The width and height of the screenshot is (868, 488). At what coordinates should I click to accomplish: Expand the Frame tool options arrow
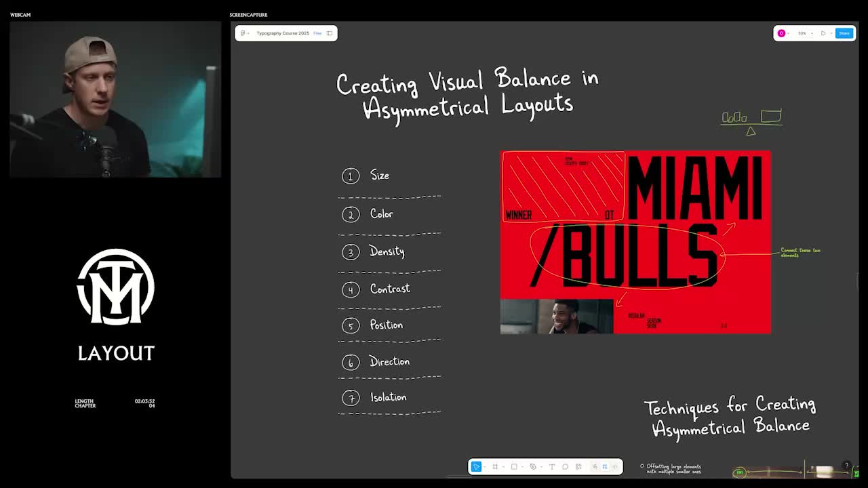click(x=503, y=467)
